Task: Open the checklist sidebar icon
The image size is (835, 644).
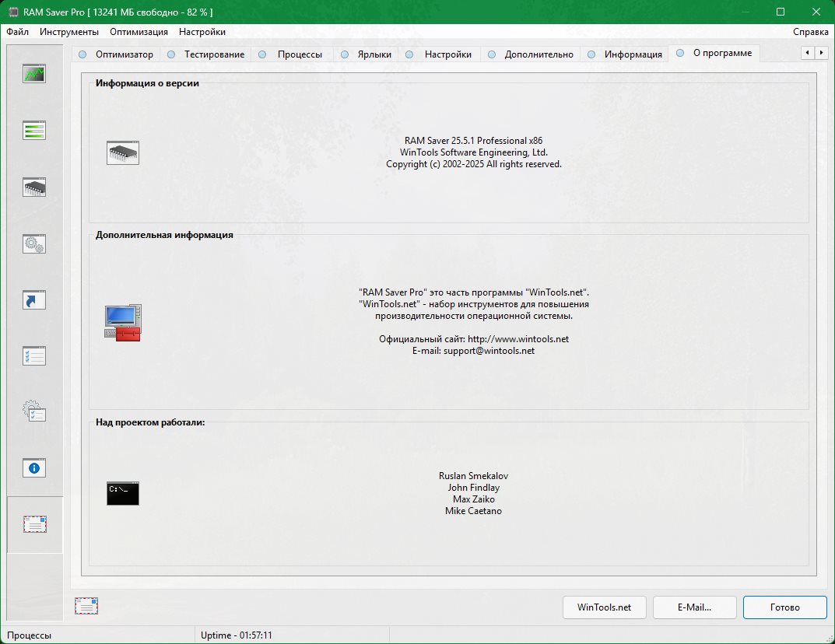Action: [x=34, y=356]
